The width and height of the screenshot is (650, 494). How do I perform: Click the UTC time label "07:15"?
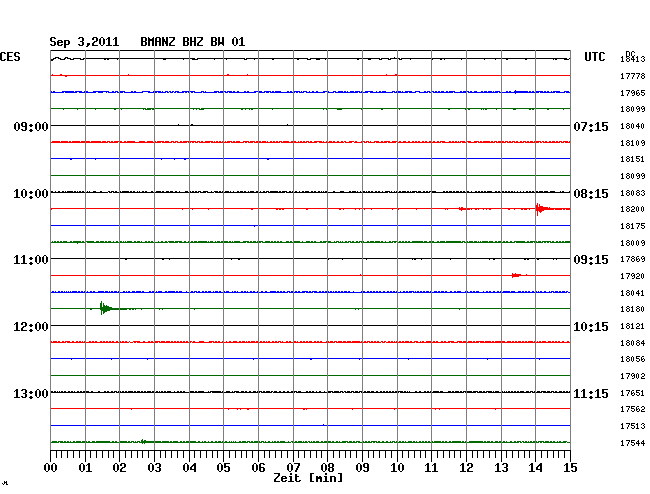pyautogui.click(x=591, y=126)
